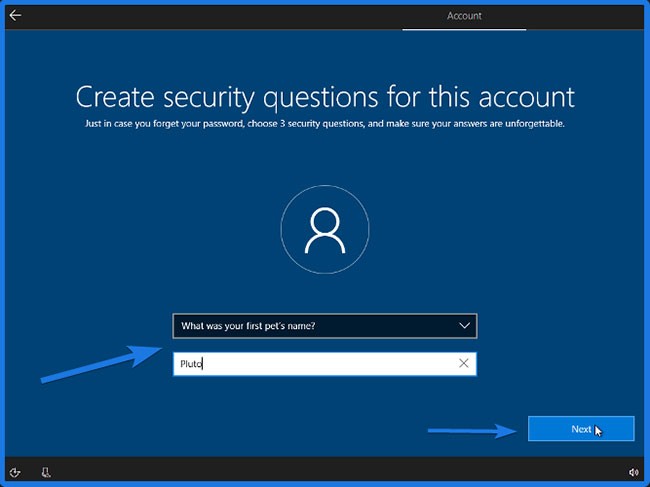650x487 pixels.
Task: Click the 'Create security questions' heading
Action: 325,97
